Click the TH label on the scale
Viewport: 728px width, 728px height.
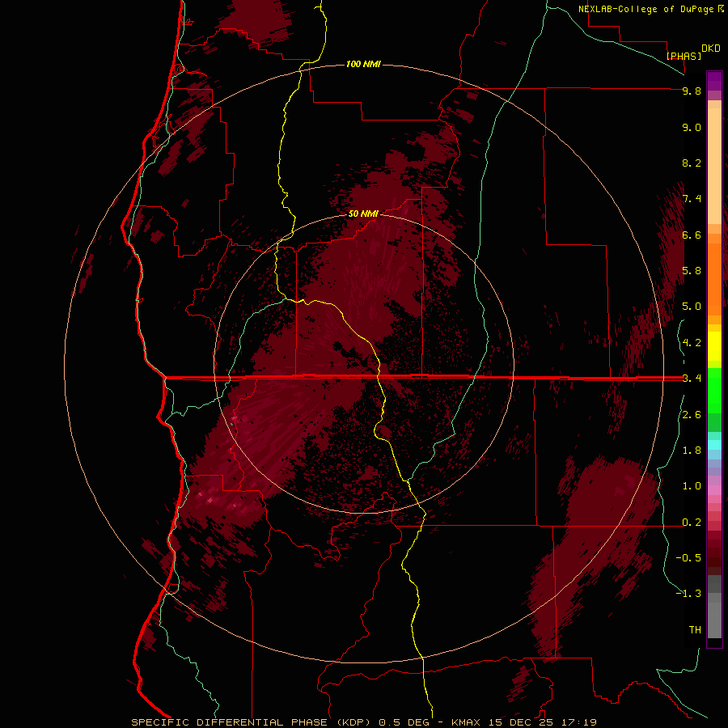click(x=695, y=629)
